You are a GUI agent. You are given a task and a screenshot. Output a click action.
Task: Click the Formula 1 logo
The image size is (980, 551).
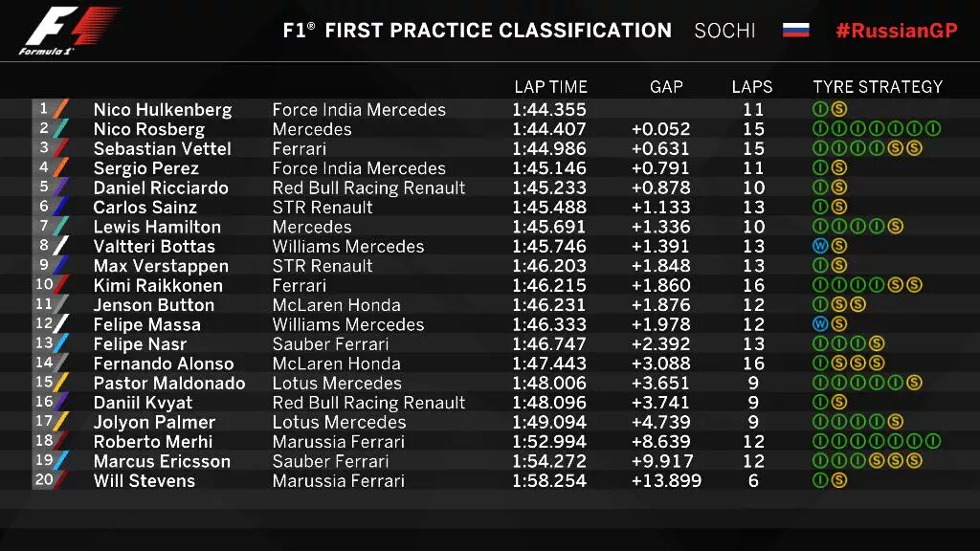coord(69,30)
